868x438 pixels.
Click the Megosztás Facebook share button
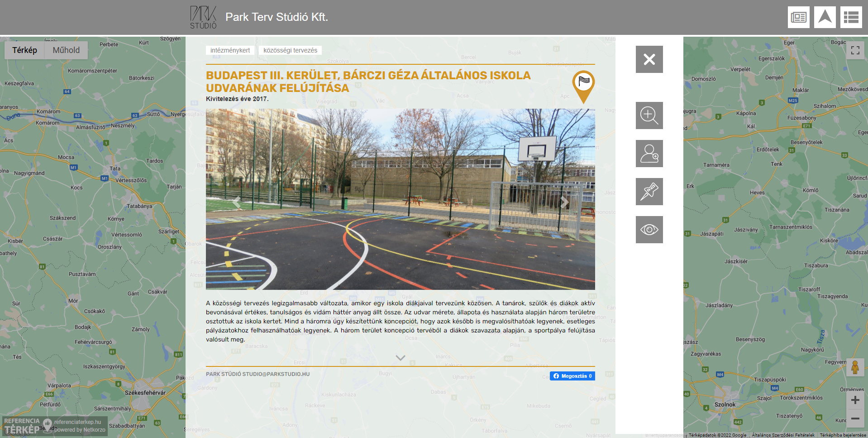click(572, 376)
